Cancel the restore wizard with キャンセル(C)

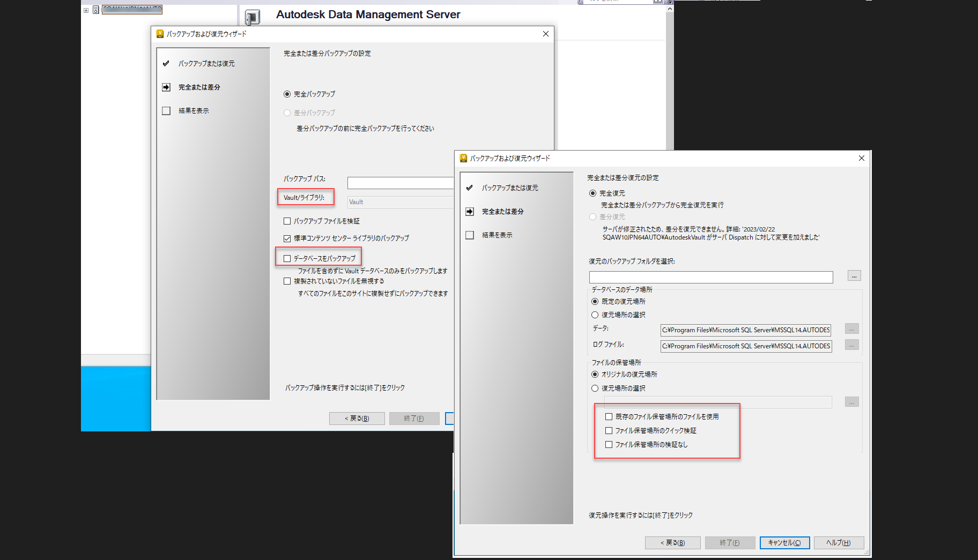pyautogui.click(x=784, y=543)
